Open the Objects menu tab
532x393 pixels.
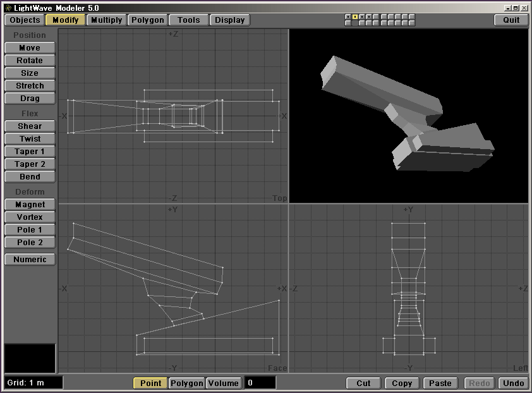[x=25, y=20]
